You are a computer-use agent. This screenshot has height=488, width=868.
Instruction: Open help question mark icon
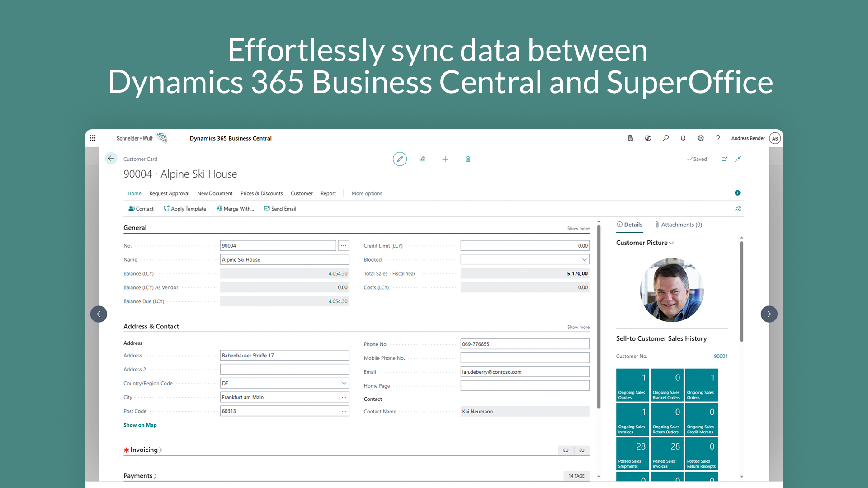click(x=718, y=138)
